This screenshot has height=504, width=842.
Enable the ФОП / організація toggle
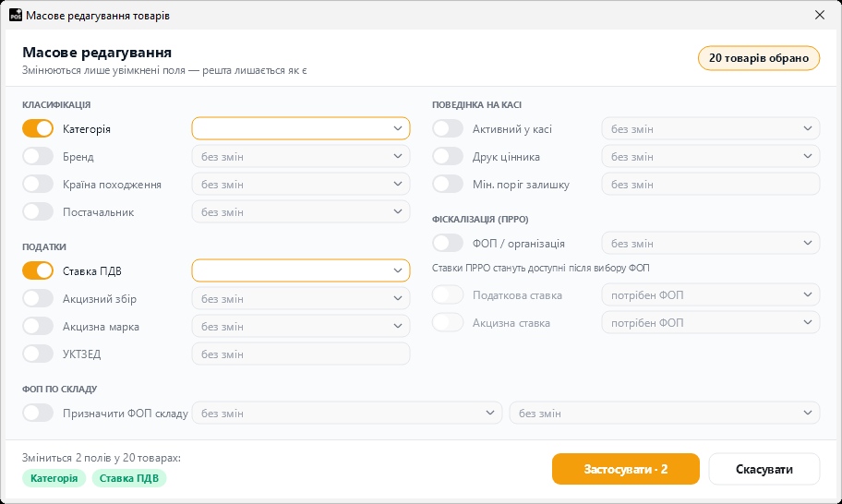click(x=447, y=243)
